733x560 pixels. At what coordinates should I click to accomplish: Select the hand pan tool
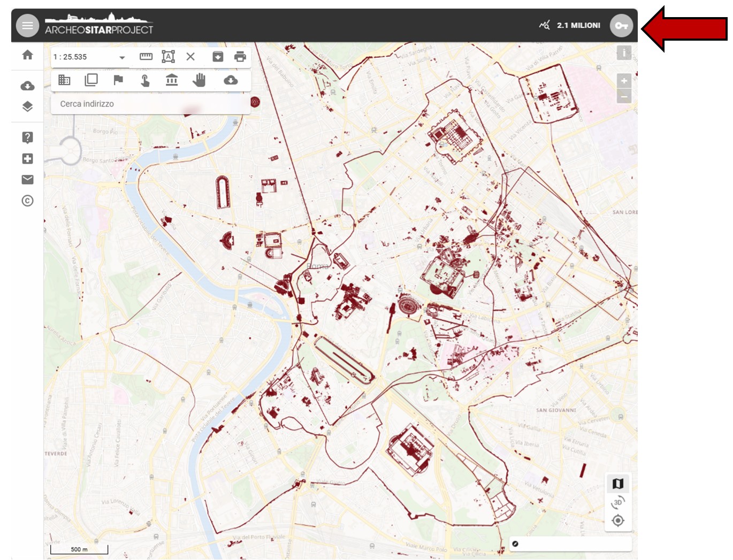(x=199, y=80)
